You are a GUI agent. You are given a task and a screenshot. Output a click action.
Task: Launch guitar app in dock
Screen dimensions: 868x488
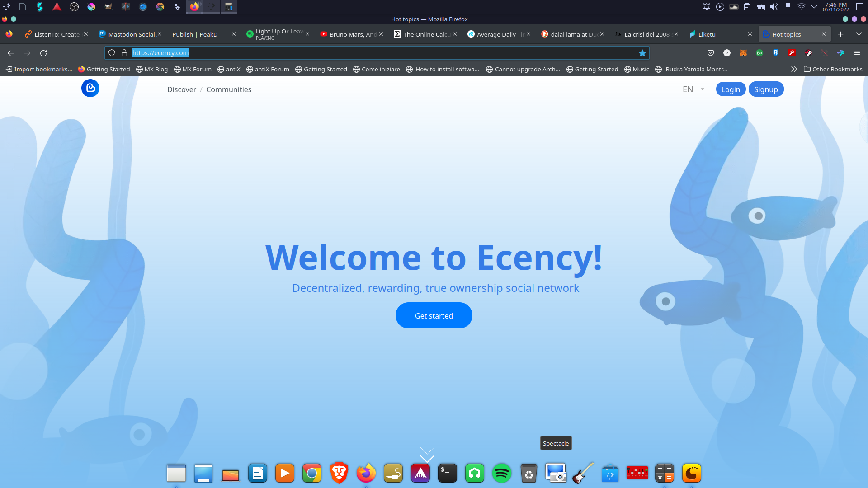click(583, 473)
